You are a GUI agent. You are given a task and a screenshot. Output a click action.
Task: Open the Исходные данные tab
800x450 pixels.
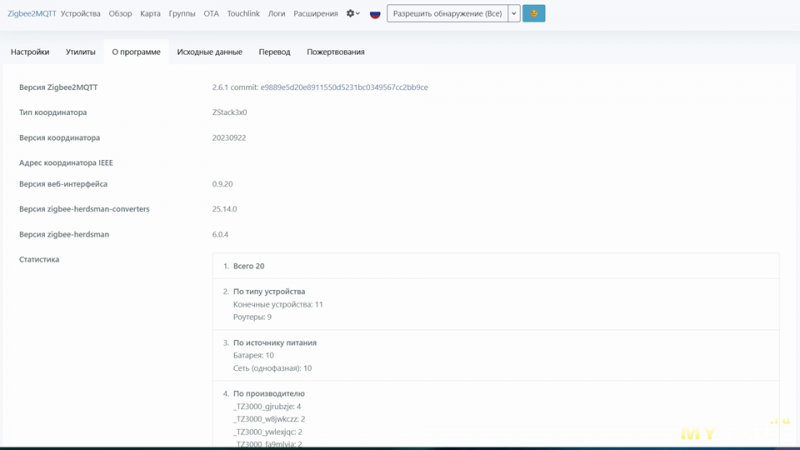point(210,52)
